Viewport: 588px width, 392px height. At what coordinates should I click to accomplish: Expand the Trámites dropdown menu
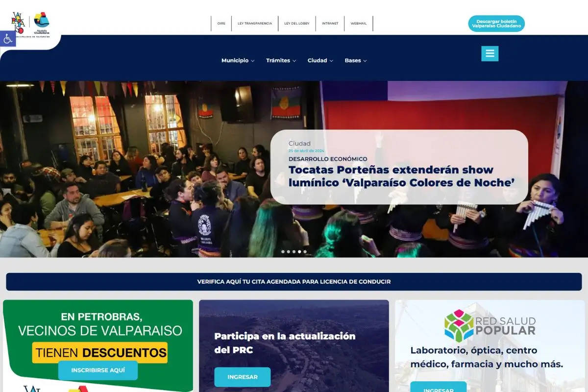pos(281,61)
